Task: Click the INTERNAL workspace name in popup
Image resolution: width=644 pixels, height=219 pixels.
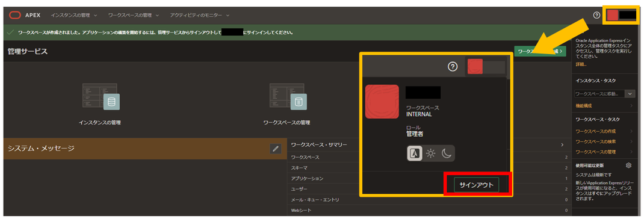Action: (418, 114)
